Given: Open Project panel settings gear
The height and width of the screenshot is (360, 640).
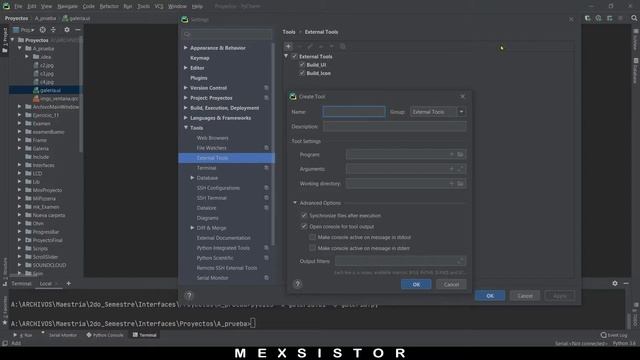Looking at the screenshot, I should click(67, 30).
